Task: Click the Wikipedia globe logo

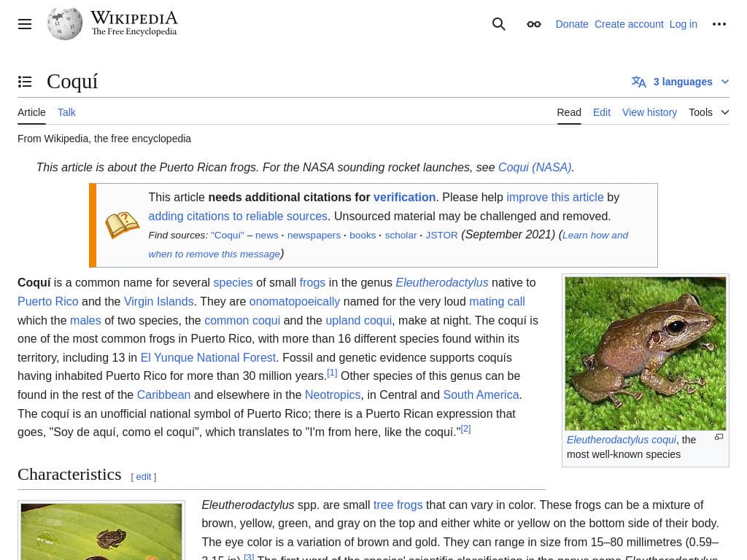Action: [65, 24]
